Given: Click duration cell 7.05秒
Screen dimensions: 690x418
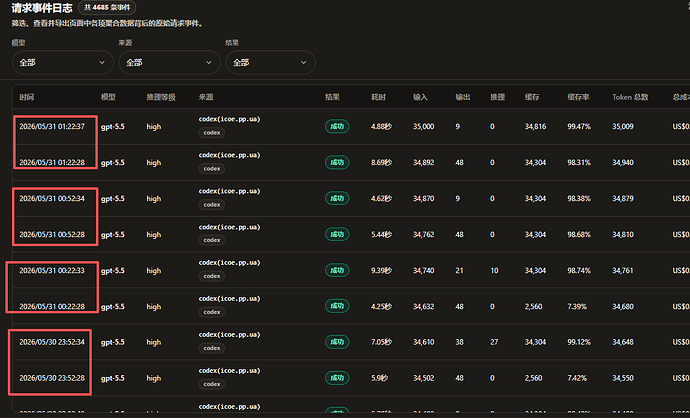Looking at the screenshot, I should (x=381, y=342).
